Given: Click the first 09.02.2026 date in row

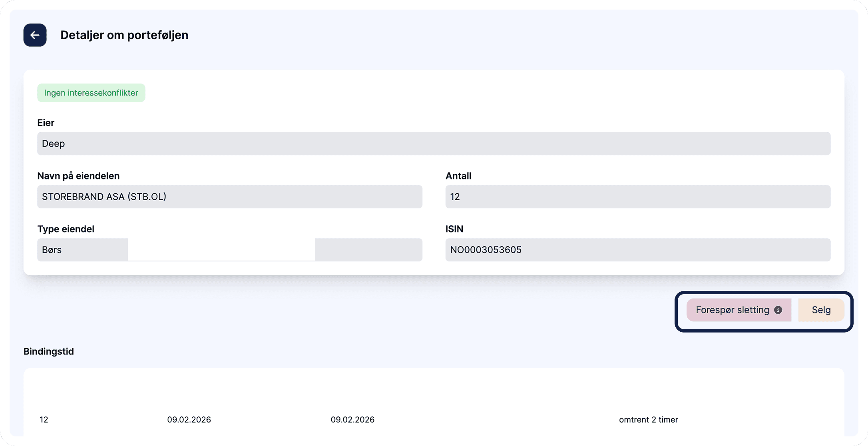Looking at the screenshot, I should (x=189, y=420).
